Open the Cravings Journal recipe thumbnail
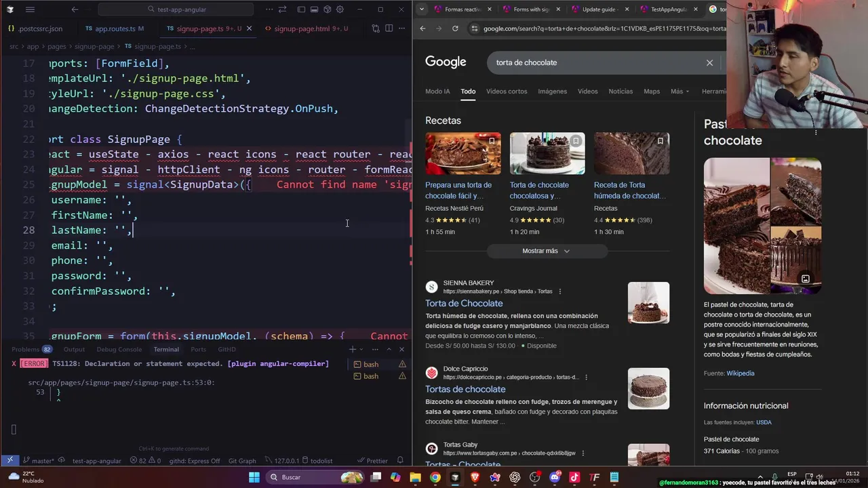Image resolution: width=868 pixels, height=488 pixels. point(547,153)
